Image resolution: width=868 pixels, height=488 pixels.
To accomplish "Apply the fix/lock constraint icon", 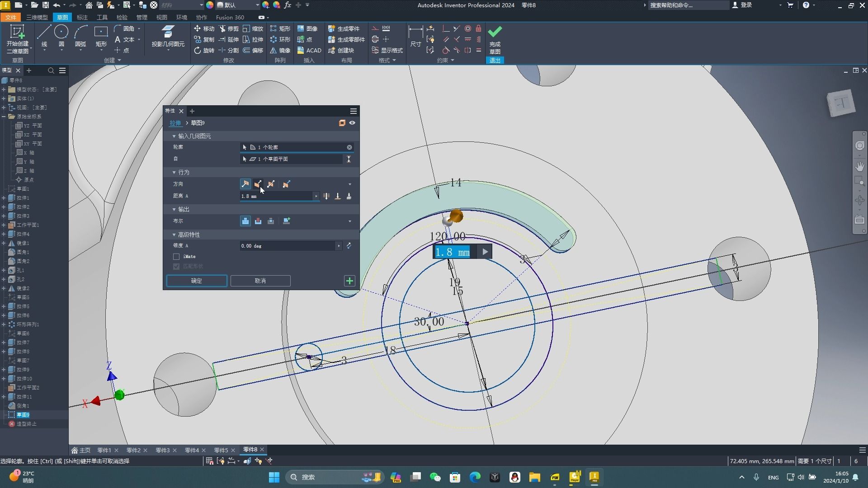I will click(x=478, y=28).
